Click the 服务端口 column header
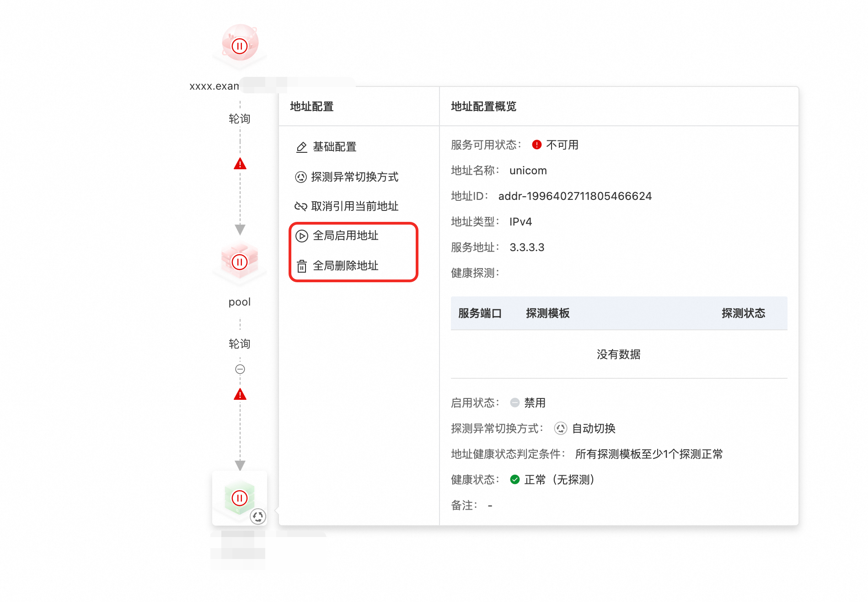The width and height of the screenshot is (868, 602). (x=480, y=313)
